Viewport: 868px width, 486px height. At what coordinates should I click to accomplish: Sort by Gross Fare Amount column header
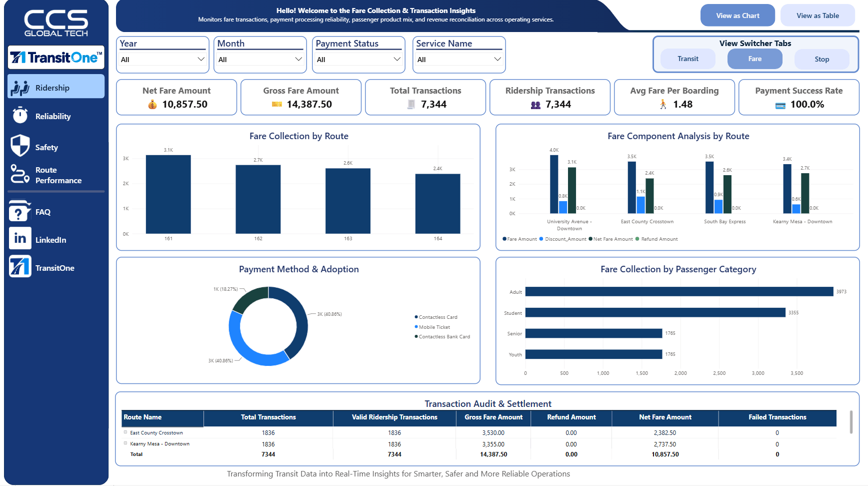[x=493, y=417]
